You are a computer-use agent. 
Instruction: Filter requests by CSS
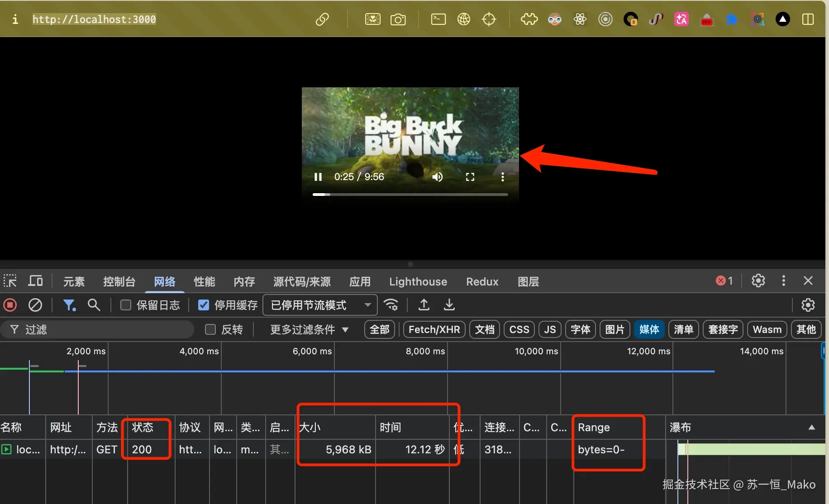pos(519,329)
